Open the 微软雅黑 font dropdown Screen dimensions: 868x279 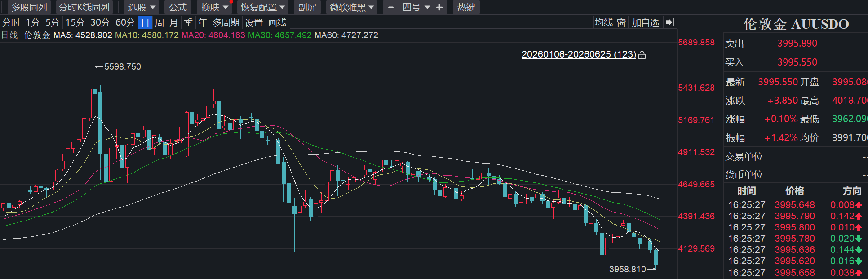(352, 7)
